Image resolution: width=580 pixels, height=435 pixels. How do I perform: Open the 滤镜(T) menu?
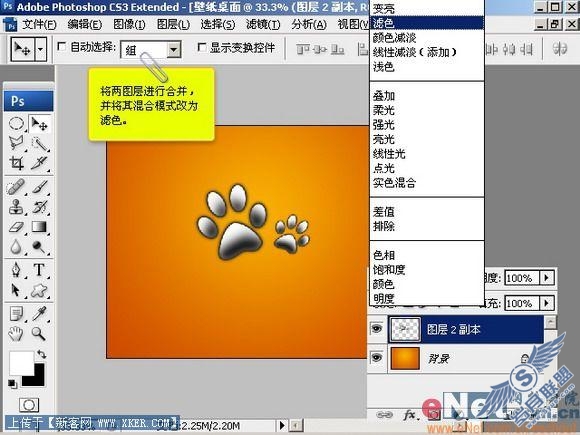pyautogui.click(x=263, y=25)
